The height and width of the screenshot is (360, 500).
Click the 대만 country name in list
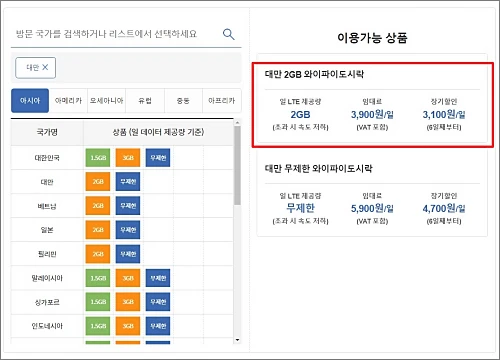click(x=47, y=182)
